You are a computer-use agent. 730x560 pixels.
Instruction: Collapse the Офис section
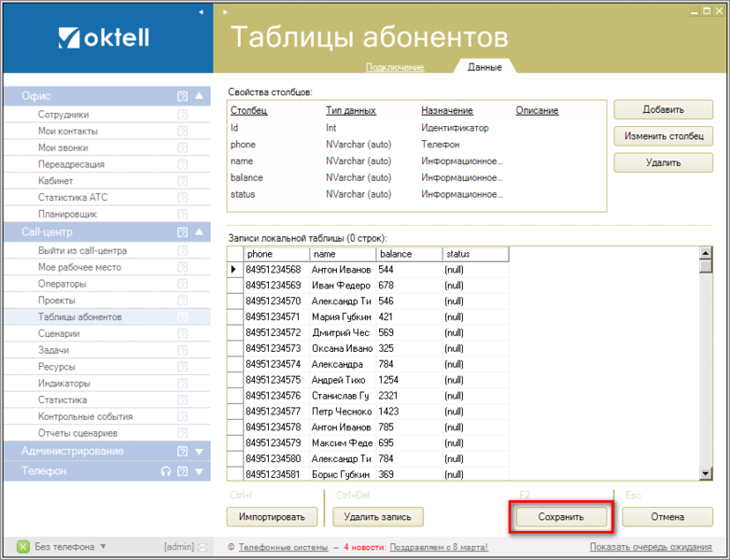(199, 96)
